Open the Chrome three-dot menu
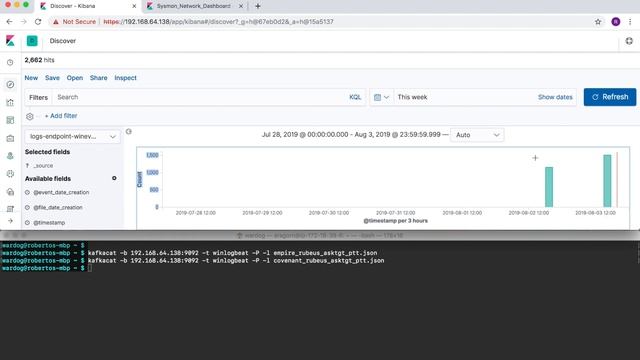The image size is (640, 360). [630, 22]
